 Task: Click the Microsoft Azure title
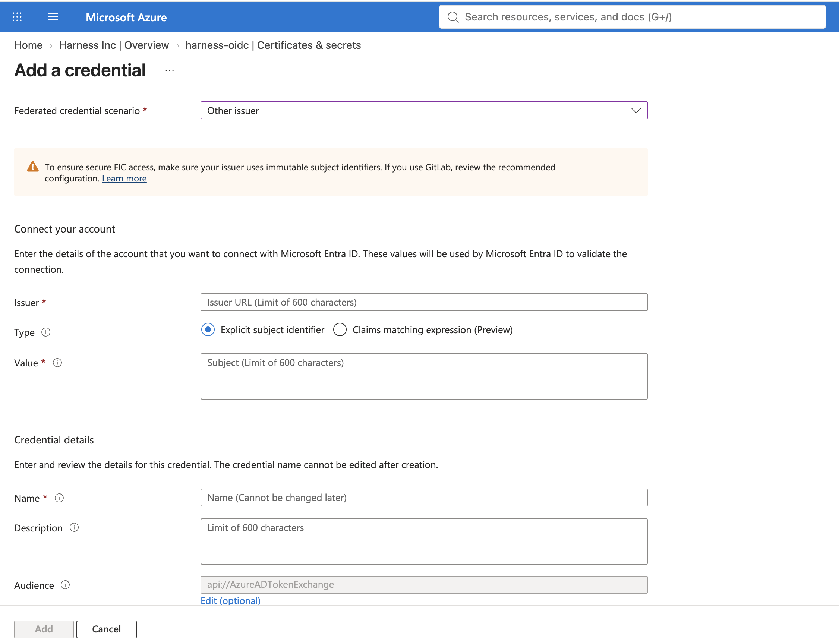coord(126,17)
